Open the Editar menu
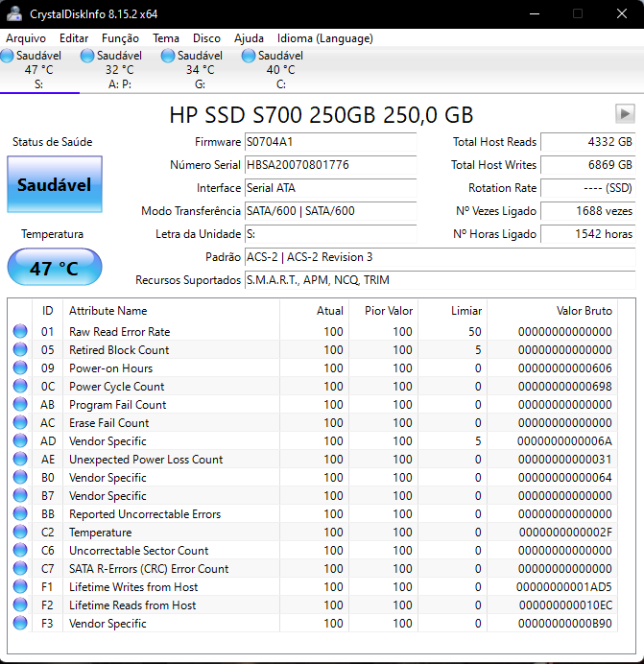The image size is (644, 664). [74, 38]
